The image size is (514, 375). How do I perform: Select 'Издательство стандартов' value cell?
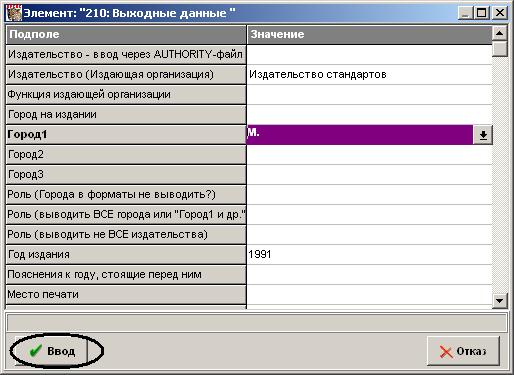(x=369, y=74)
